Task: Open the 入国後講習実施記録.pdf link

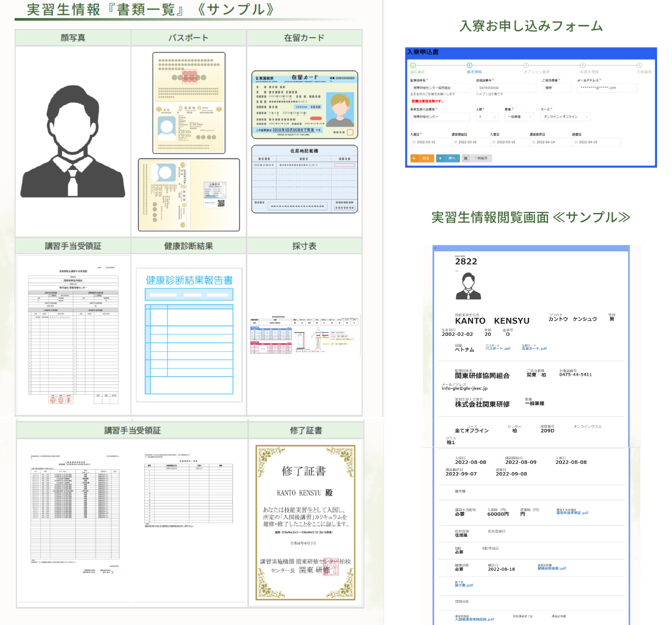Action: [x=474, y=619]
